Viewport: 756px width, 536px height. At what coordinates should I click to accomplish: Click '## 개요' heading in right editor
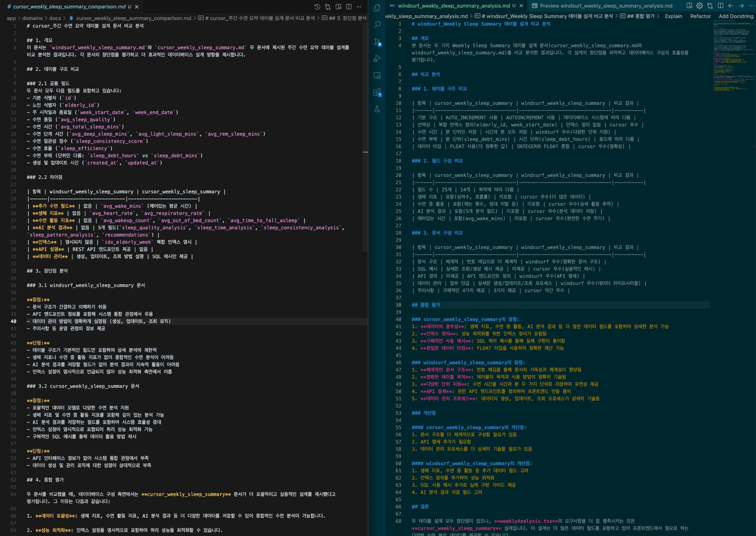[420, 38]
